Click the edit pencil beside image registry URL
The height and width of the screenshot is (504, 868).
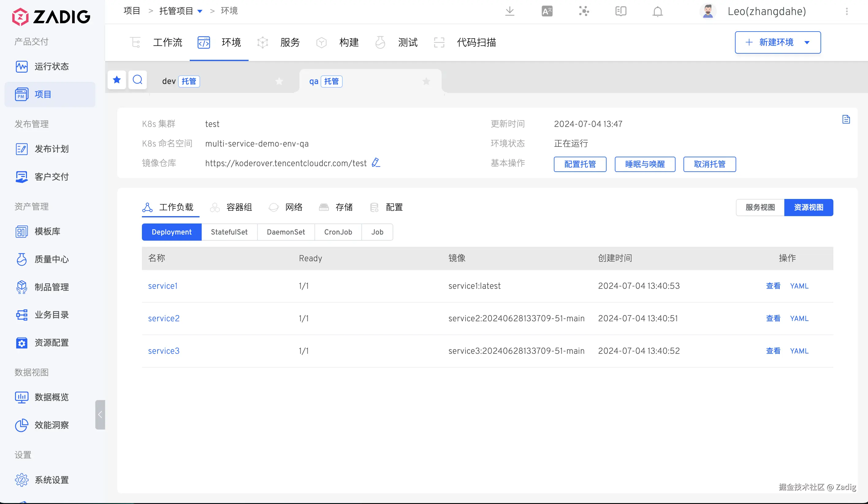coord(376,162)
